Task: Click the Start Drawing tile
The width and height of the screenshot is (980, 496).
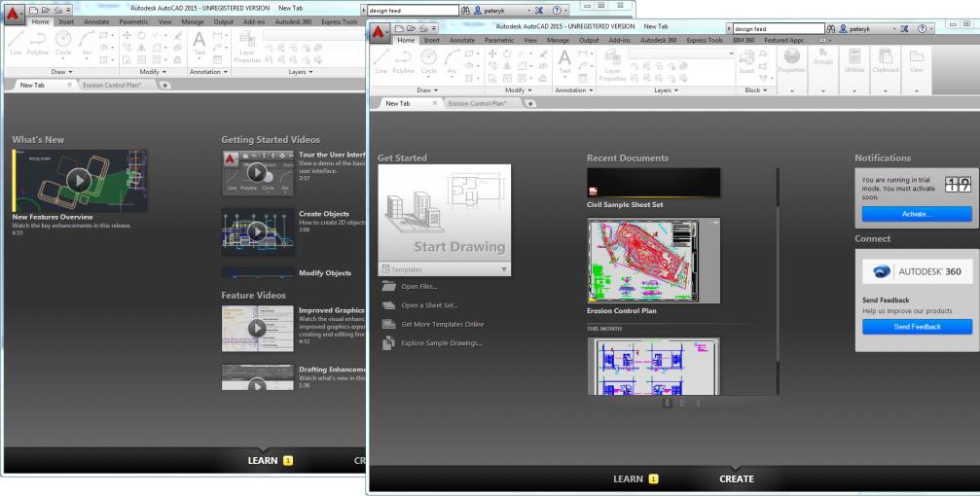Action: 445,213
